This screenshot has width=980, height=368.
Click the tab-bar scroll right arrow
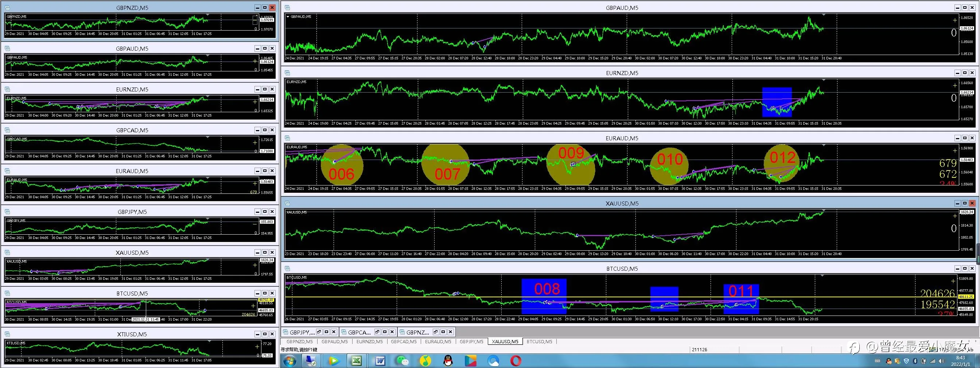[977, 341]
